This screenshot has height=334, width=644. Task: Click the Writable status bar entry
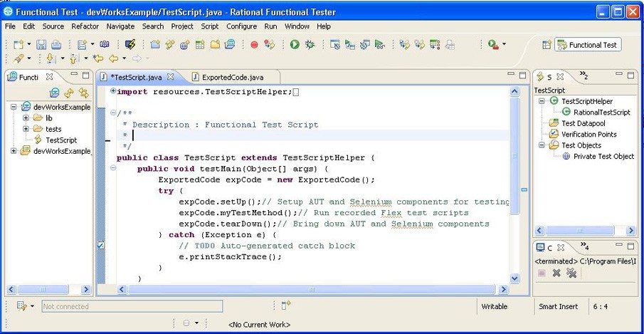point(494,306)
